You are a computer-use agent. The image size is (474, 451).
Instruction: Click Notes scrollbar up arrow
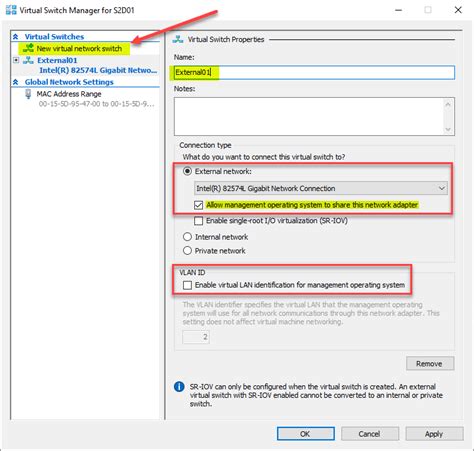coord(448,104)
